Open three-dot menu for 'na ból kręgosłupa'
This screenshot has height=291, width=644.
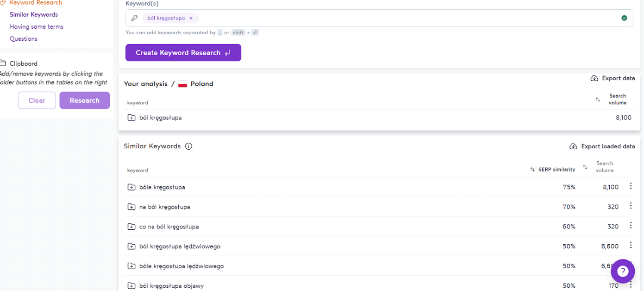coord(631,206)
